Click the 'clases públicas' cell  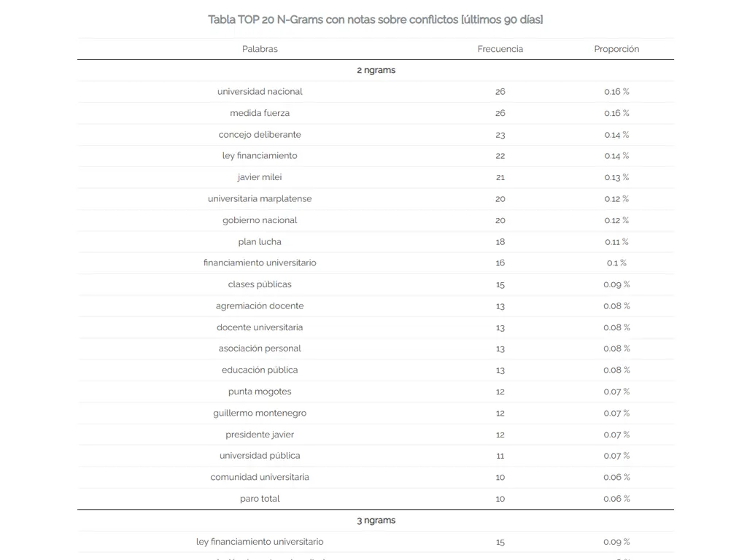[260, 284]
